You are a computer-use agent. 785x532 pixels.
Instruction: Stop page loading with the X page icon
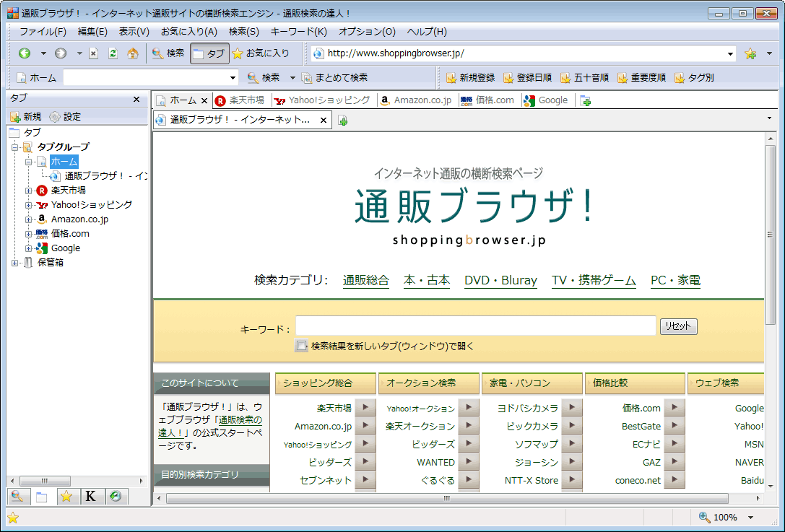[94, 53]
